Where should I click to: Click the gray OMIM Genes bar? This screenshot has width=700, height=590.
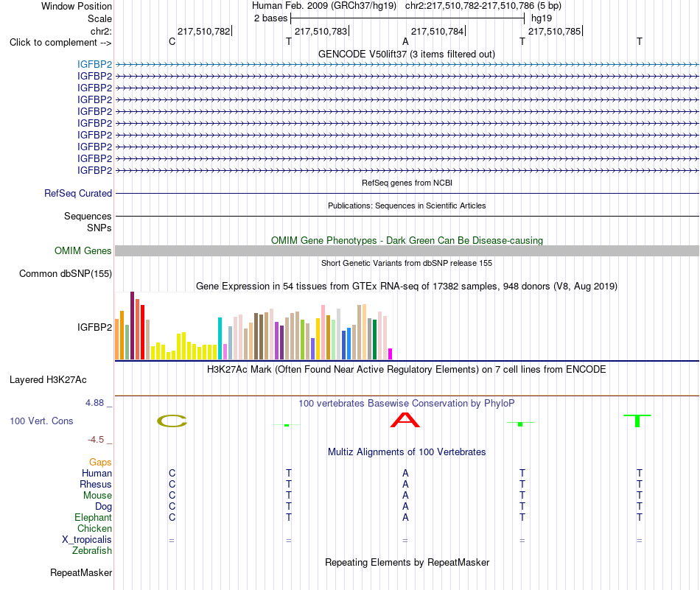(407, 251)
